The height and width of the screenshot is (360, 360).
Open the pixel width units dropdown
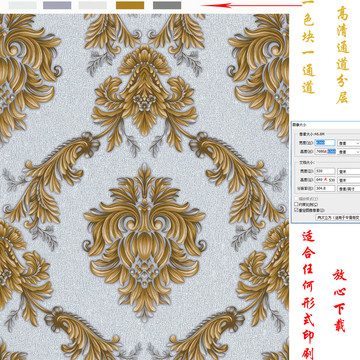click(349, 143)
